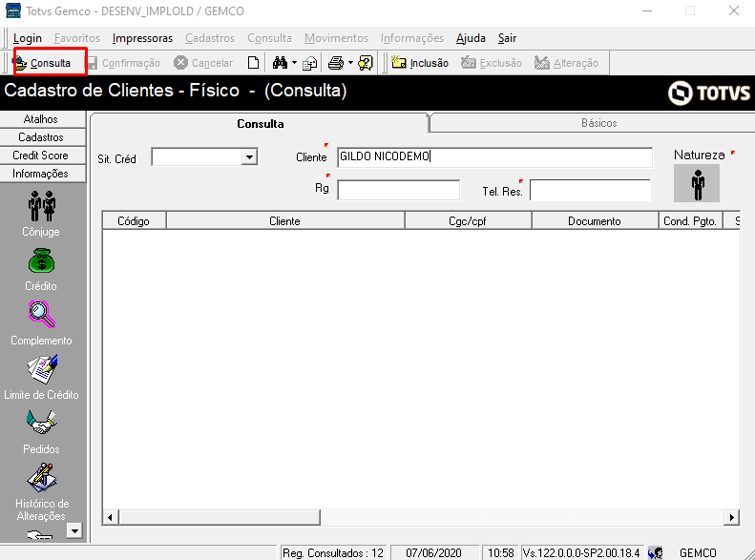Click the Cadastros sidebar button
Viewport: 755px width, 560px height.
(43, 137)
